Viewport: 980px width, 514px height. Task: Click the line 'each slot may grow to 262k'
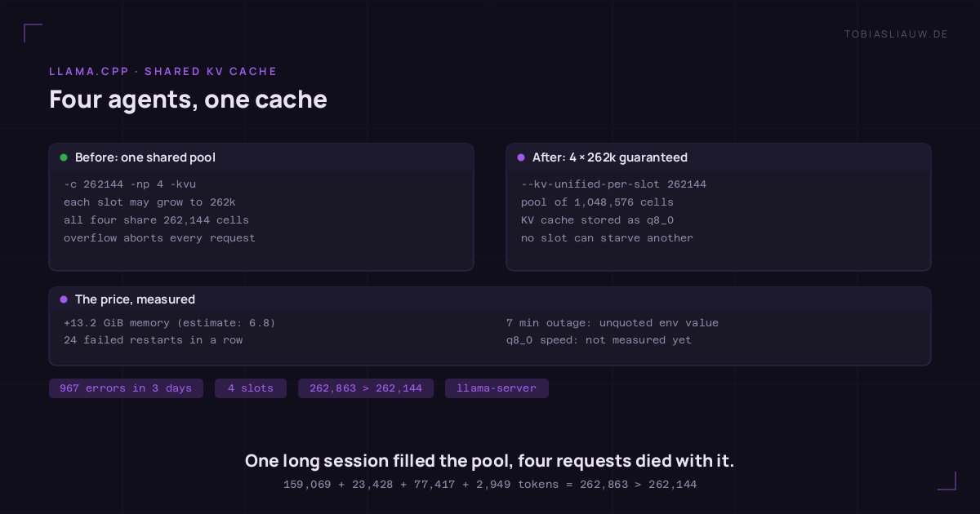click(149, 202)
